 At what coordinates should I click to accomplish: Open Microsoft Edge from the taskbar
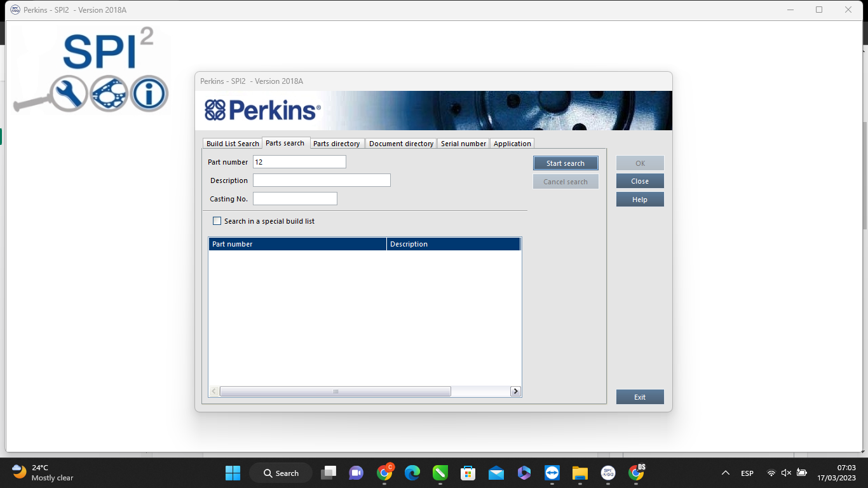pyautogui.click(x=412, y=473)
